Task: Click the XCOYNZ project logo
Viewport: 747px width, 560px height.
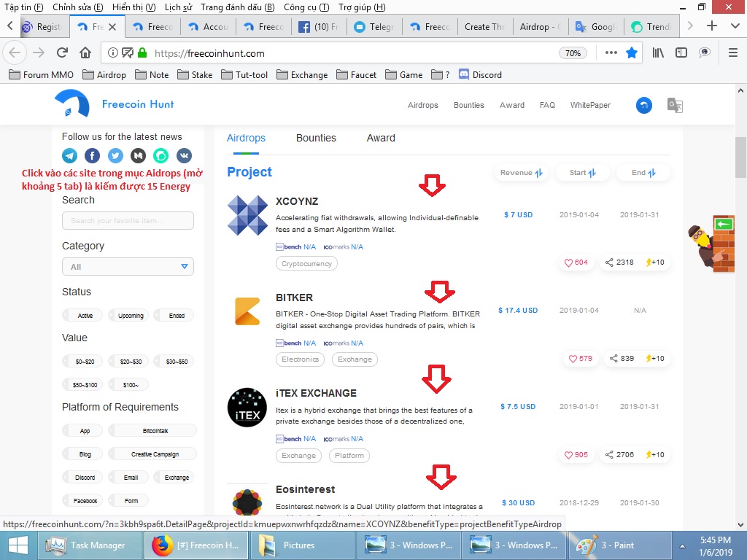Action: tap(247, 215)
